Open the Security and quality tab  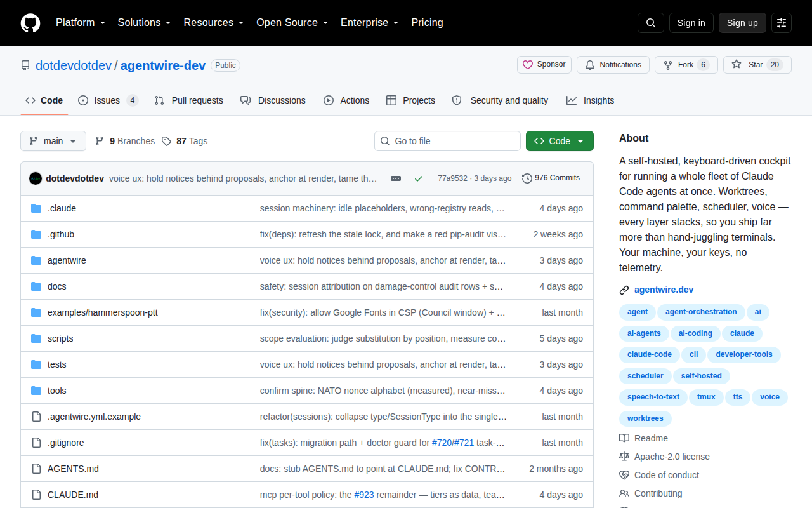(500, 100)
